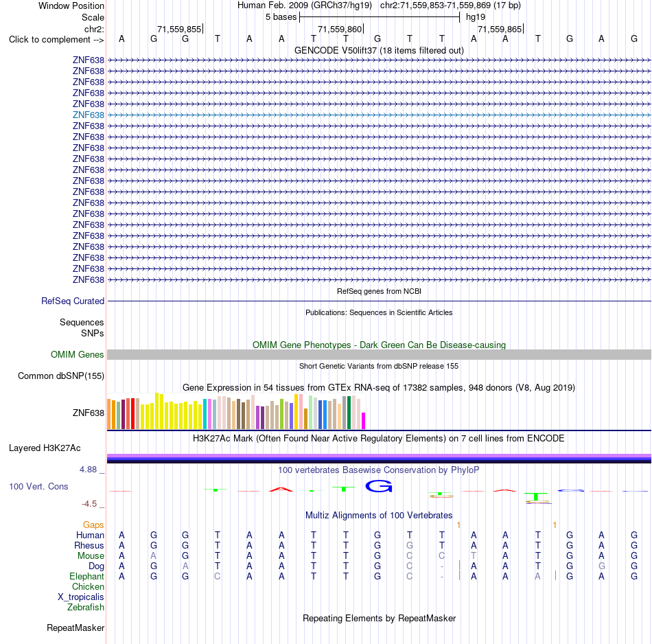Click the 71,559,855 ruler coordinate

[x=179, y=29]
